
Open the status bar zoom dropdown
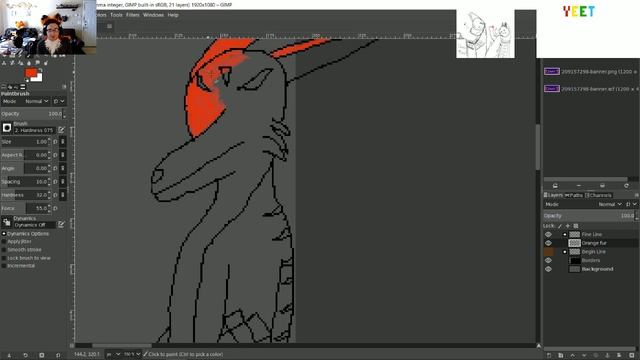[x=132, y=354]
